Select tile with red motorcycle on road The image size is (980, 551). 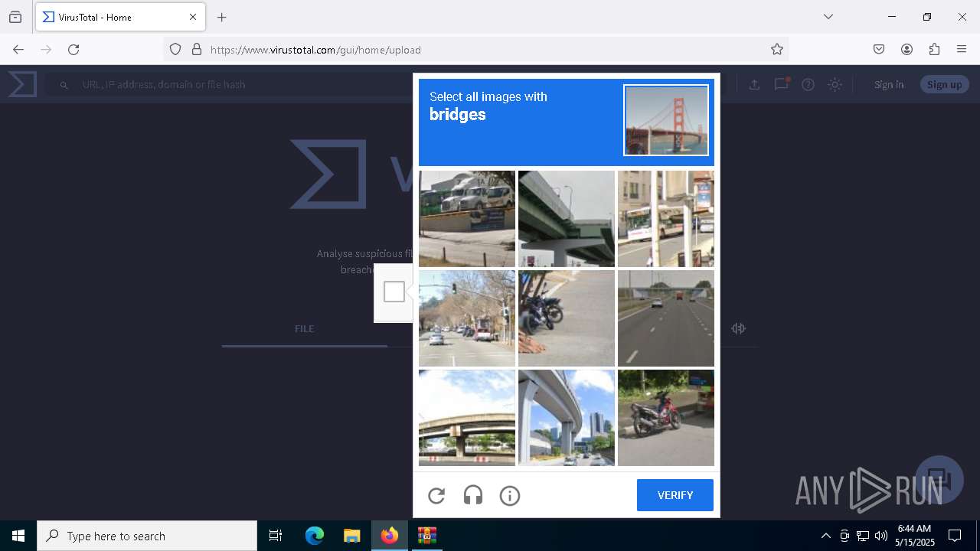666,418
